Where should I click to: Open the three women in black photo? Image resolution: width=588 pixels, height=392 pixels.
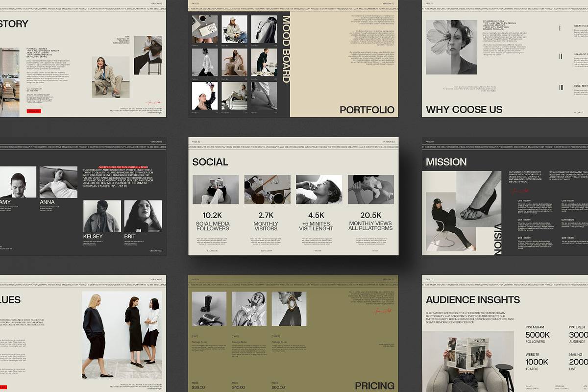pos(122,335)
